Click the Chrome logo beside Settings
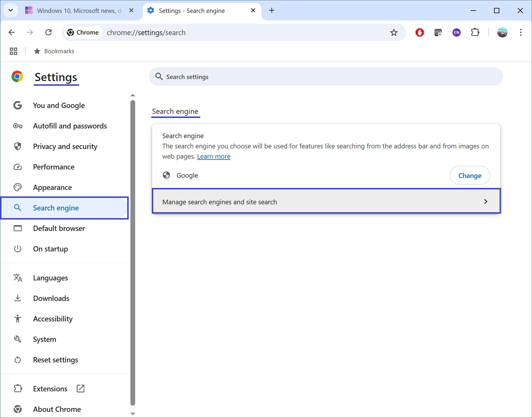This screenshot has width=532, height=418. click(17, 77)
